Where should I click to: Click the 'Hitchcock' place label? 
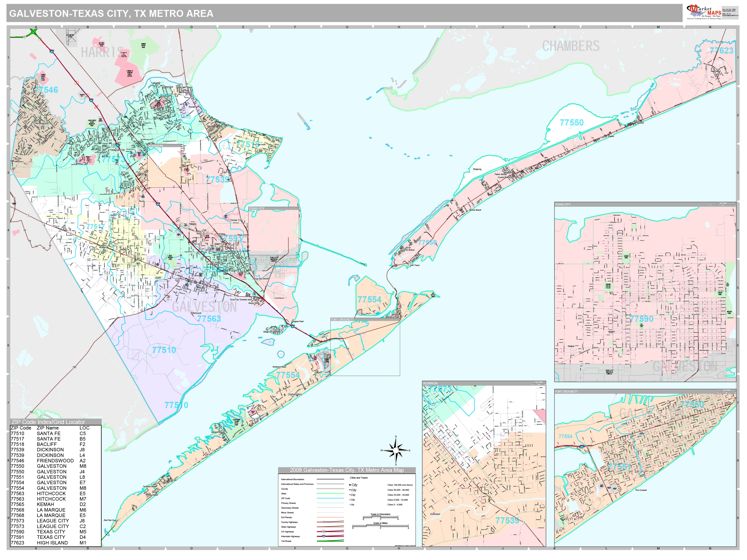click(196, 313)
